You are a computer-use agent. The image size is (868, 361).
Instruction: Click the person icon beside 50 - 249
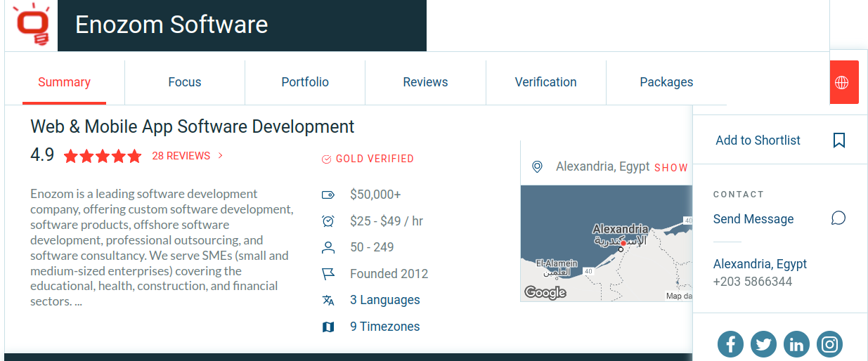click(x=328, y=247)
